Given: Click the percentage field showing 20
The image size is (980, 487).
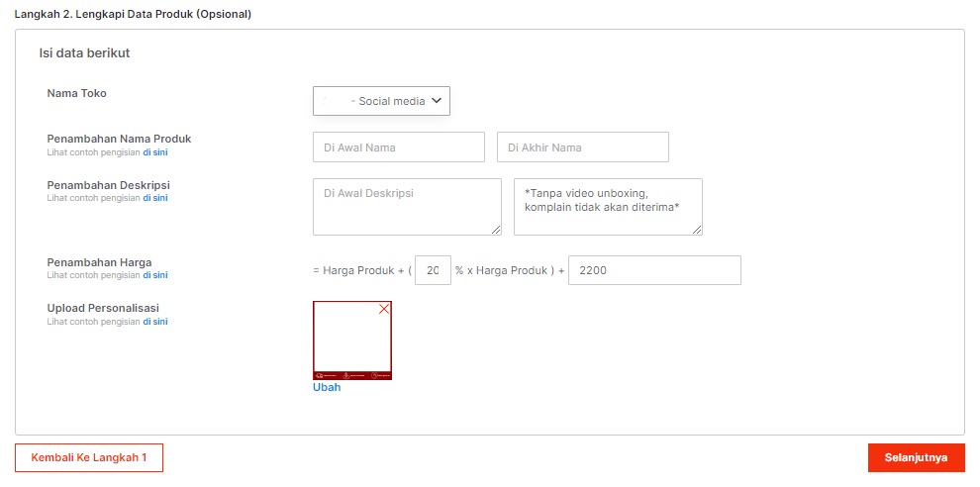Looking at the screenshot, I should coord(433,270).
